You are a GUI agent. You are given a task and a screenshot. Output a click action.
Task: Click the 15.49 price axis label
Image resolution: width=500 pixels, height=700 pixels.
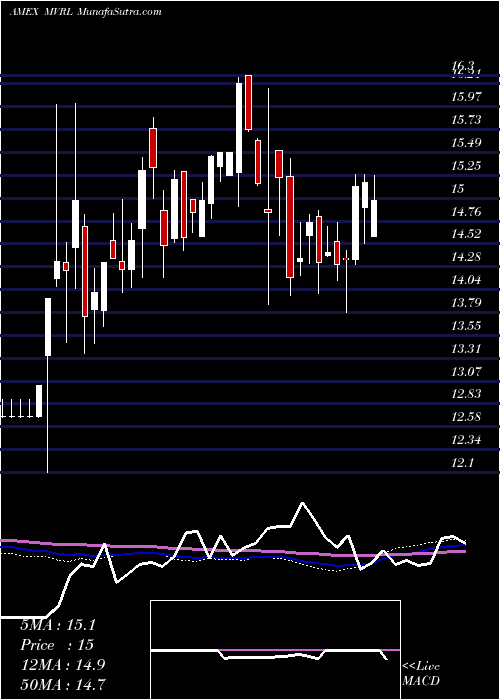467,143
